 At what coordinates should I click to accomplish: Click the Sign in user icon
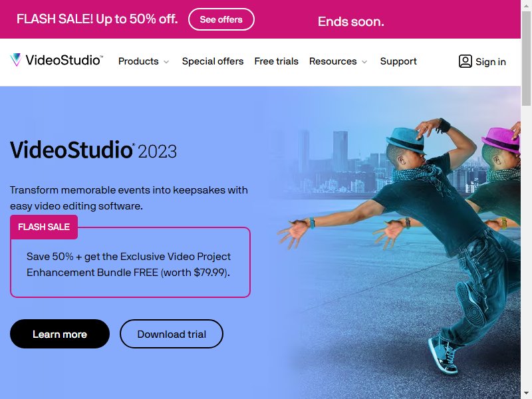(465, 61)
